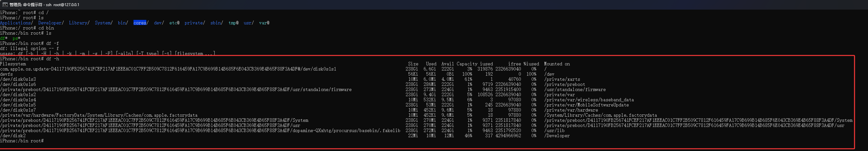Select filesystem '/dev/disk0s1s7'

click(x=18, y=110)
